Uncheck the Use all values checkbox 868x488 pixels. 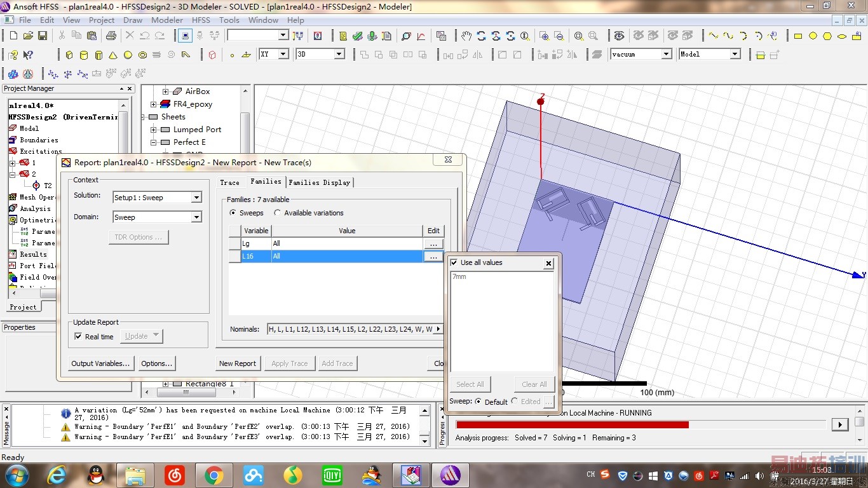[x=454, y=262]
